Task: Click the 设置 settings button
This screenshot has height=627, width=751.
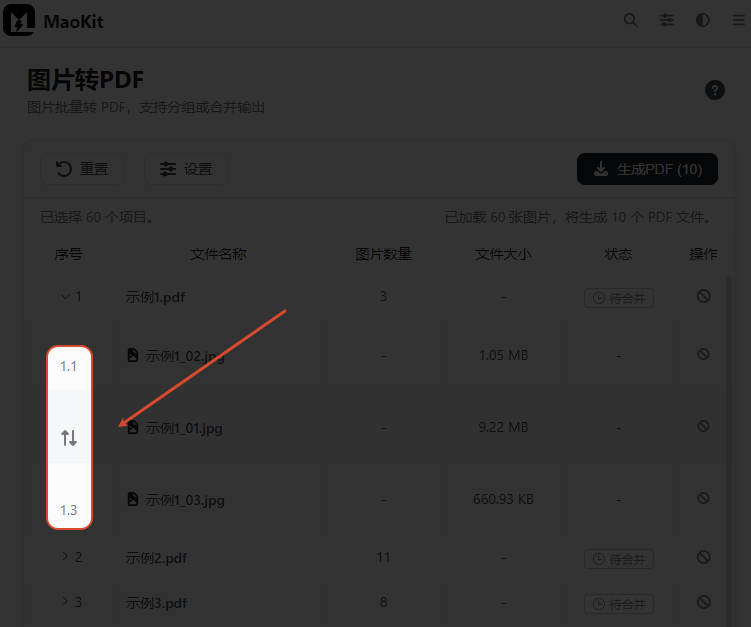Action: [x=186, y=169]
